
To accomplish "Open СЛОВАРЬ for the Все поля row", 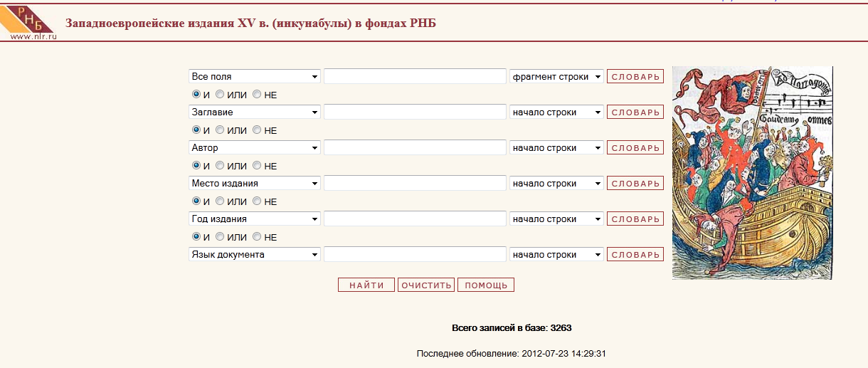I will coord(635,77).
